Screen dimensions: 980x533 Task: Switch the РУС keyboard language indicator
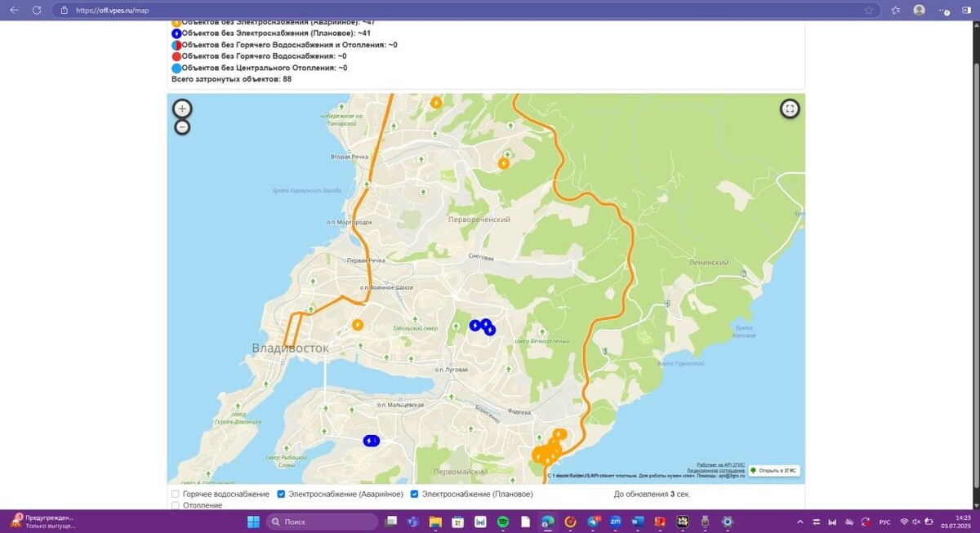[884, 522]
